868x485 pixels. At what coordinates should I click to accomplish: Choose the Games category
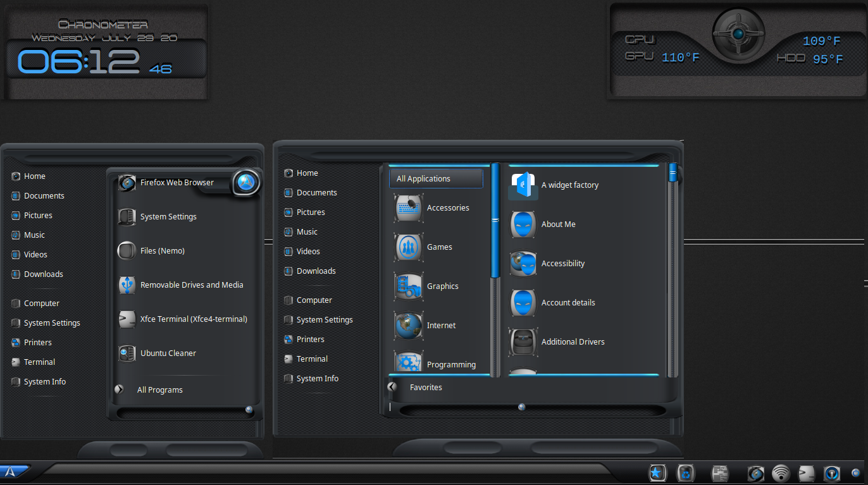coord(439,247)
